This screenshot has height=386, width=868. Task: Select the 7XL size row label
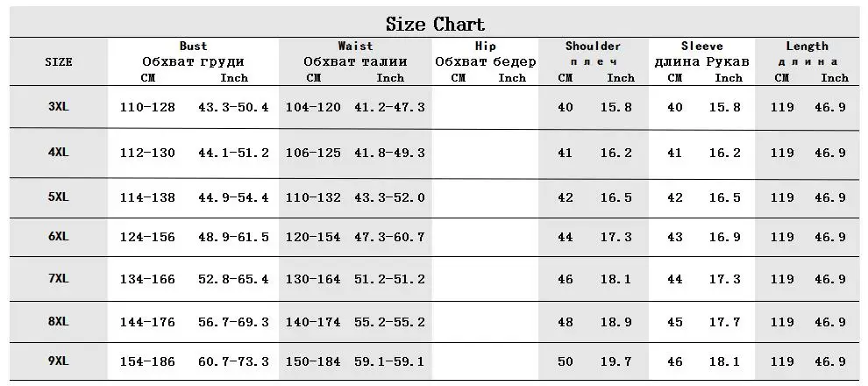click(59, 279)
